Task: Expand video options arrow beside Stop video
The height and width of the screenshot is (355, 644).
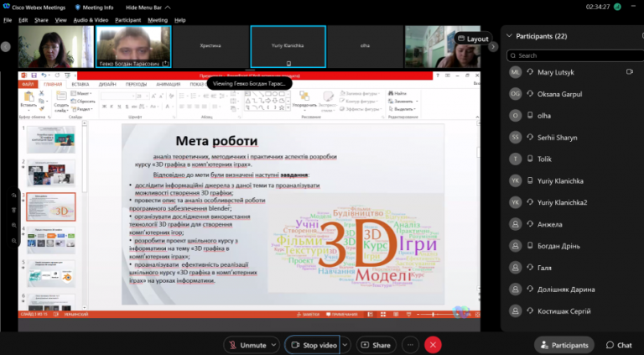Action: (345, 345)
